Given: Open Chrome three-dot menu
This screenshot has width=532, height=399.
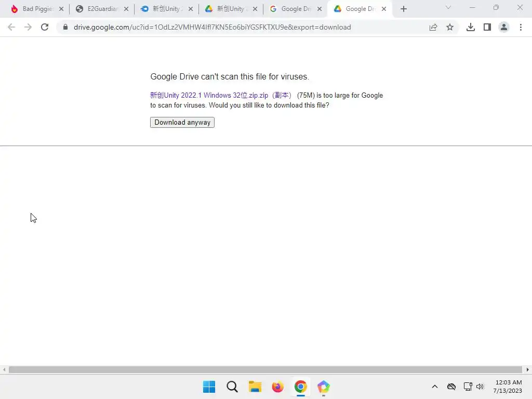Looking at the screenshot, I should pos(521,27).
